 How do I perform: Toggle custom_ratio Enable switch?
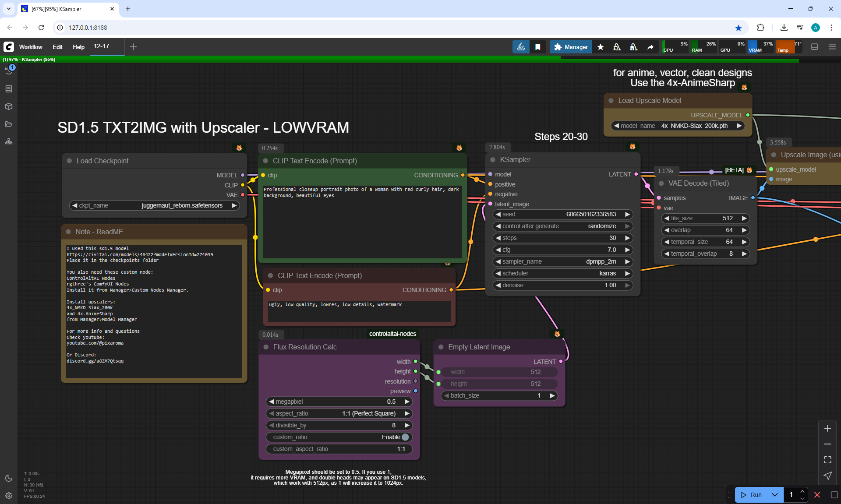(x=405, y=437)
